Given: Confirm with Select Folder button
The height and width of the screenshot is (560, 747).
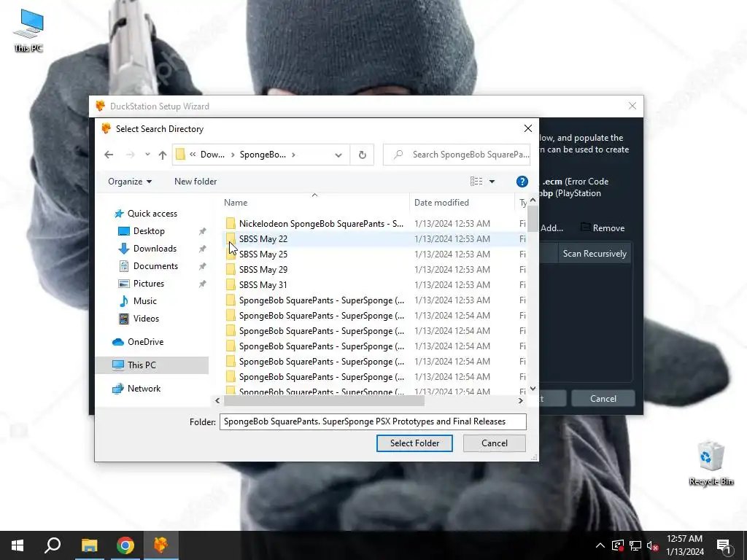Looking at the screenshot, I should coord(414,443).
